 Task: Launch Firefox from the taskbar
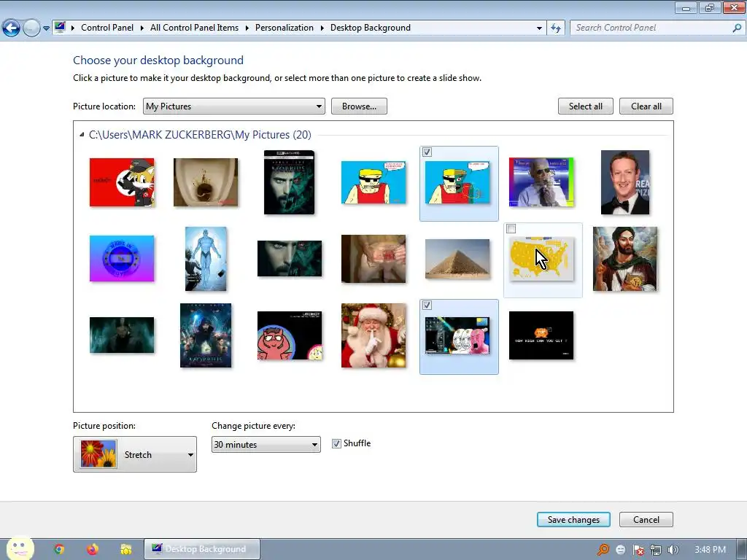click(x=93, y=549)
